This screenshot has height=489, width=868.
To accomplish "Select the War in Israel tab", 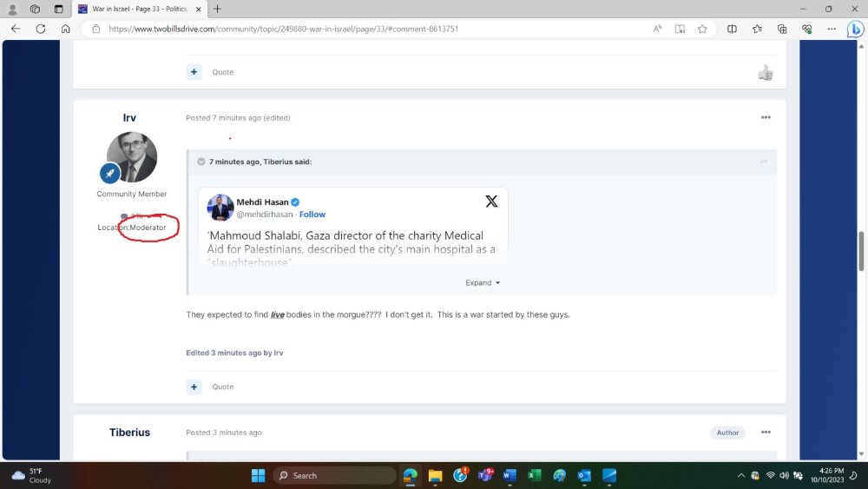I will coord(140,9).
